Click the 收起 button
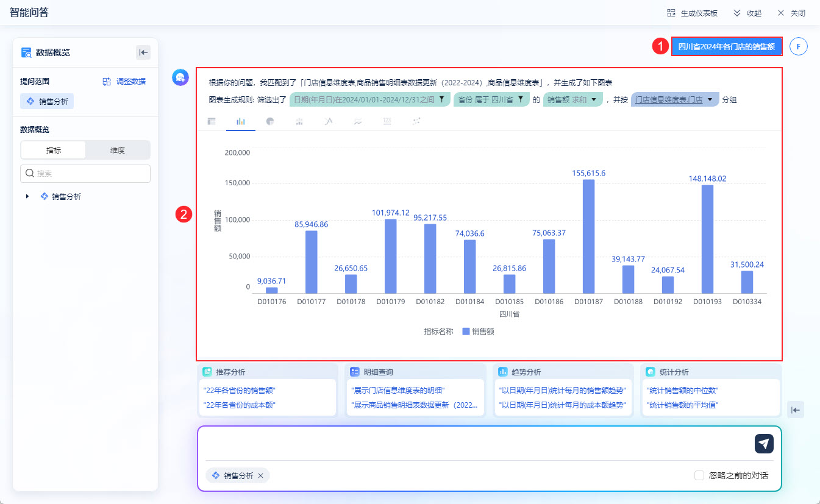This screenshot has height=504, width=820. (x=747, y=13)
